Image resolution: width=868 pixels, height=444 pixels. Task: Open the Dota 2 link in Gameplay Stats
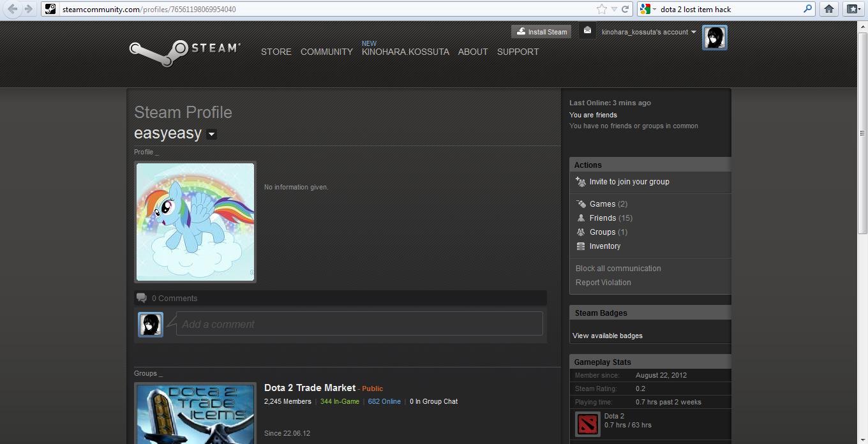tap(614, 416)
